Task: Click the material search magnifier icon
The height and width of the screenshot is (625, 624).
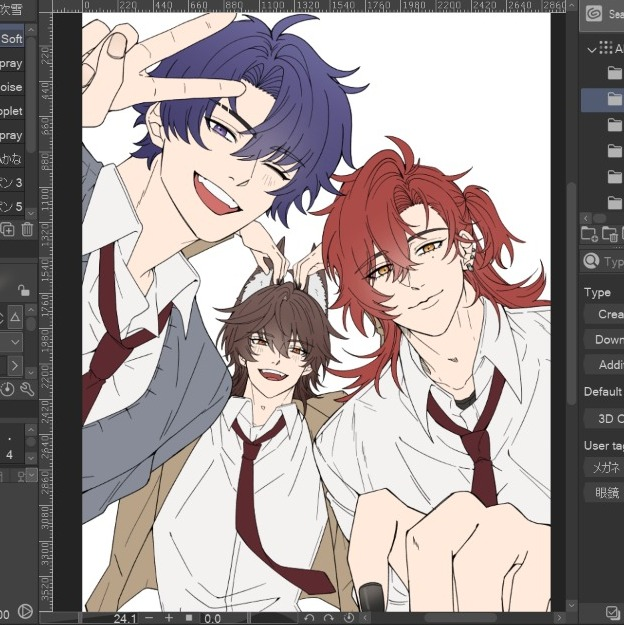Action: click(x=591, y=261)
